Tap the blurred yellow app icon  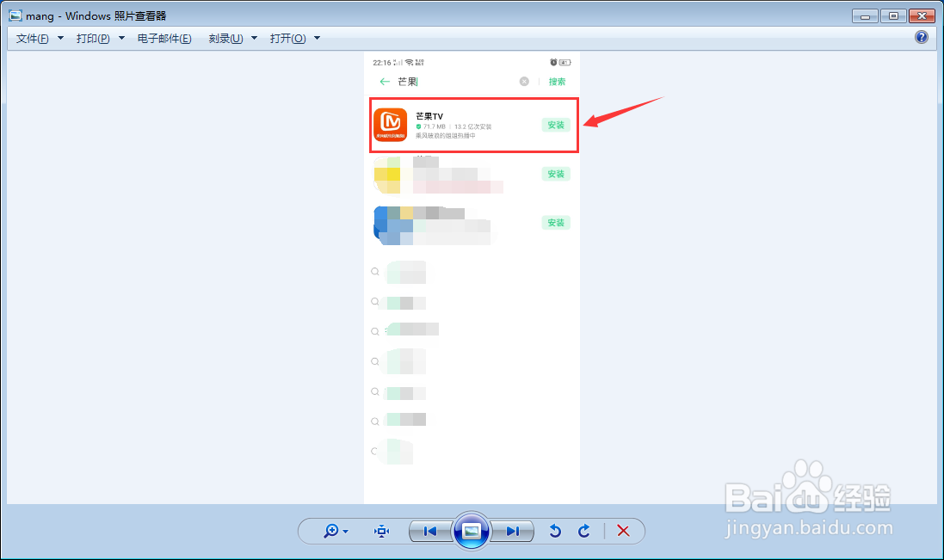click(x=387, y=175)
